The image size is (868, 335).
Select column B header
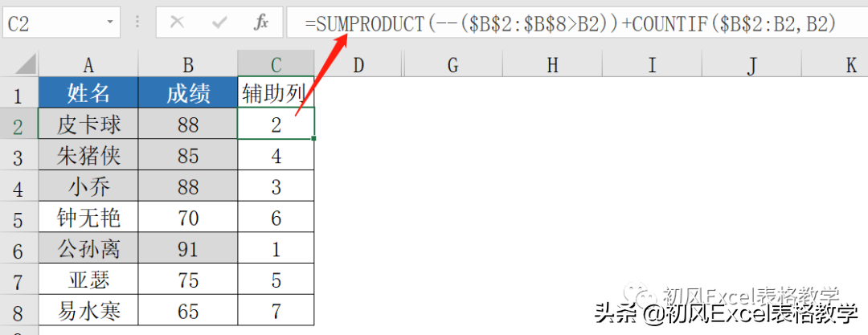click(187, 65)
